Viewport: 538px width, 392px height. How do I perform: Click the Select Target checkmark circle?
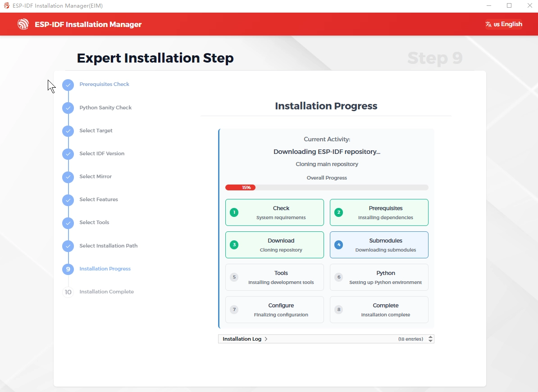pos(68,131)
